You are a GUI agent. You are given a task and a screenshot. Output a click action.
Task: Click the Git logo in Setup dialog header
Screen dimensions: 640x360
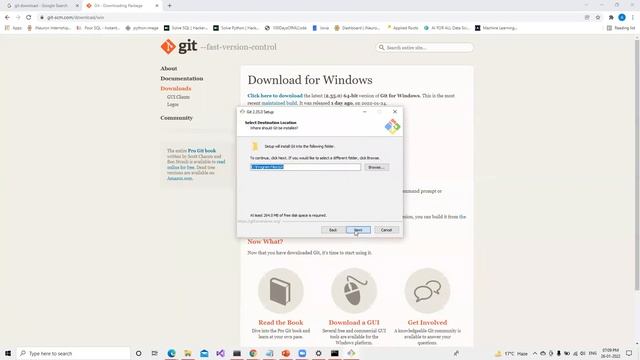pyautogui.click(x=392, y=126)
